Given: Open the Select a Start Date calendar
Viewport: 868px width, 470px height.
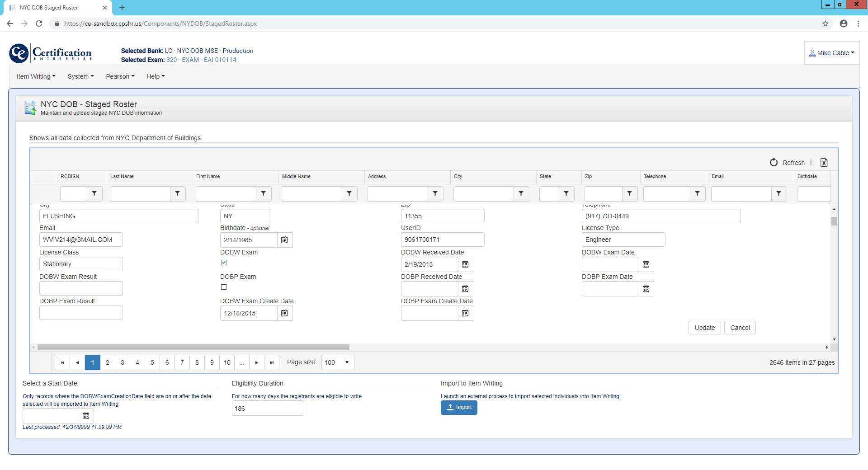Looking at the screenshot, I should (86, 416).
